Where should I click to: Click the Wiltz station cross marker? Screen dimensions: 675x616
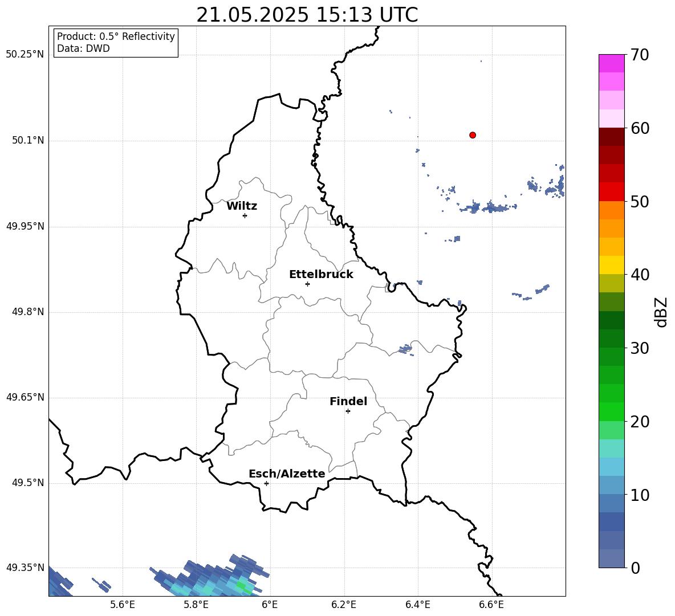tap(245, 215)
